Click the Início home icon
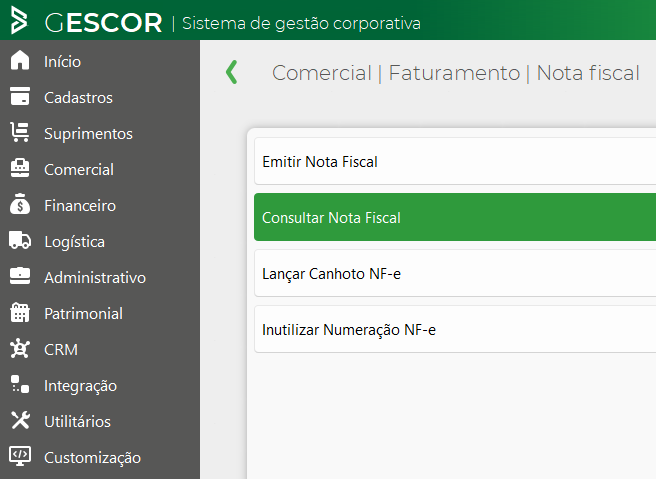This screenshot has height=479, width=656. pyautogui.click(x=20, y=60)
